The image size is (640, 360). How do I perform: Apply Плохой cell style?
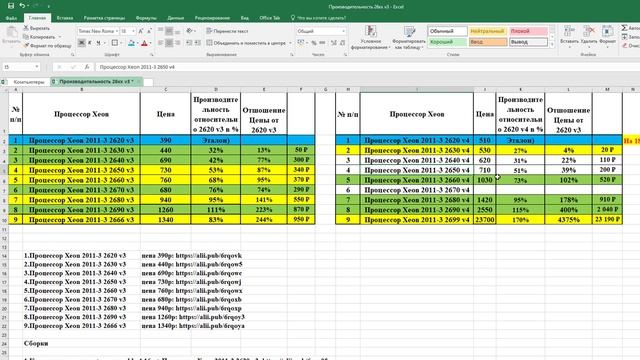528,31
